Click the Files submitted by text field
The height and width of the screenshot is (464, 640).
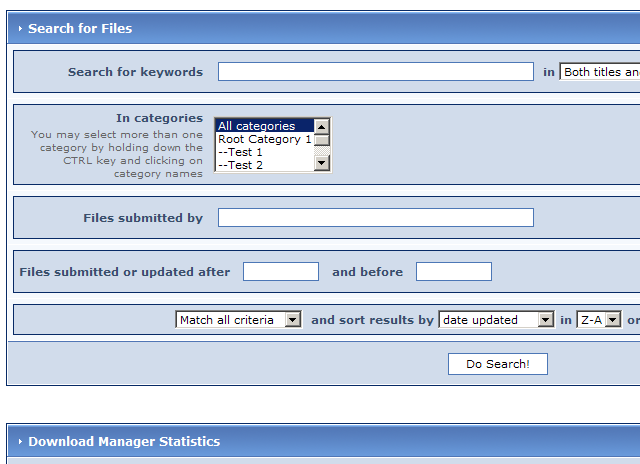click(376, 218)
